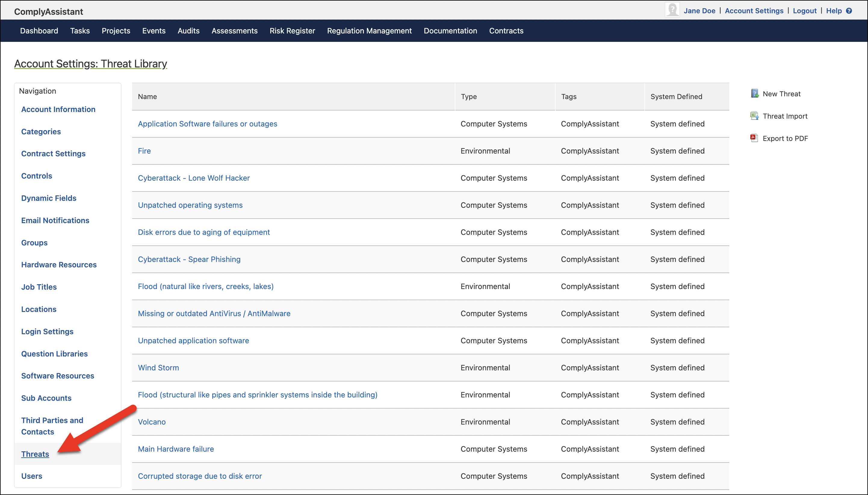The width and height of the screenshot is (868, 495).
Task: Click the New Threat link text
Action: click(781, 94)
